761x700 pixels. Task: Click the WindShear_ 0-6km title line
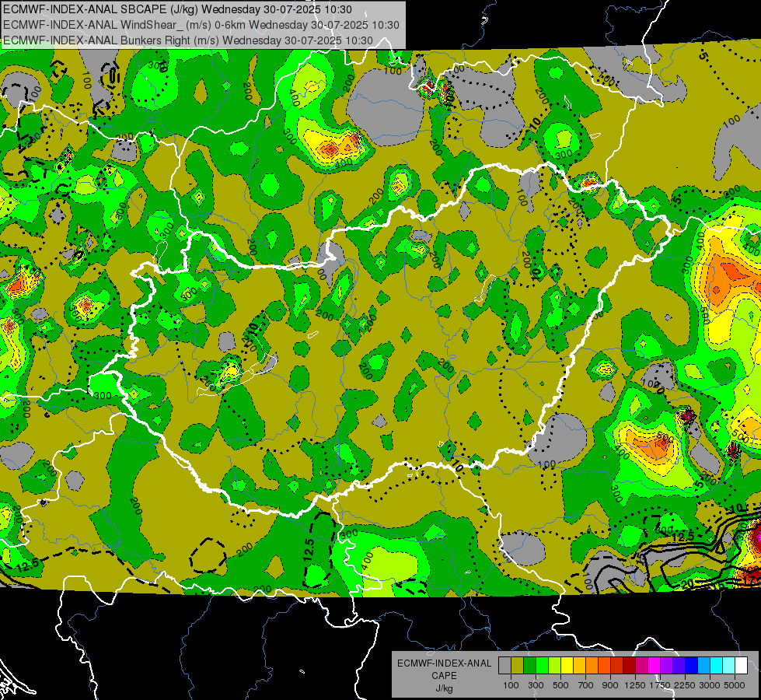[x=201, y=25]
